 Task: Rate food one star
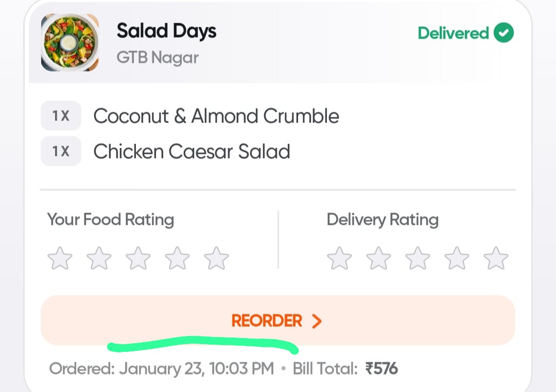click(x=60, y=258)
